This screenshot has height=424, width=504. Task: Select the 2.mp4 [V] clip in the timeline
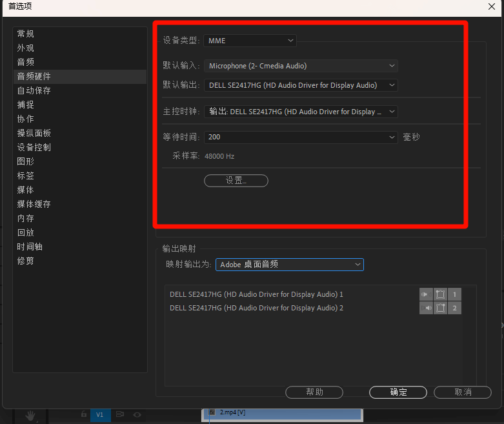pyautogui.click(x=284, y=413)
